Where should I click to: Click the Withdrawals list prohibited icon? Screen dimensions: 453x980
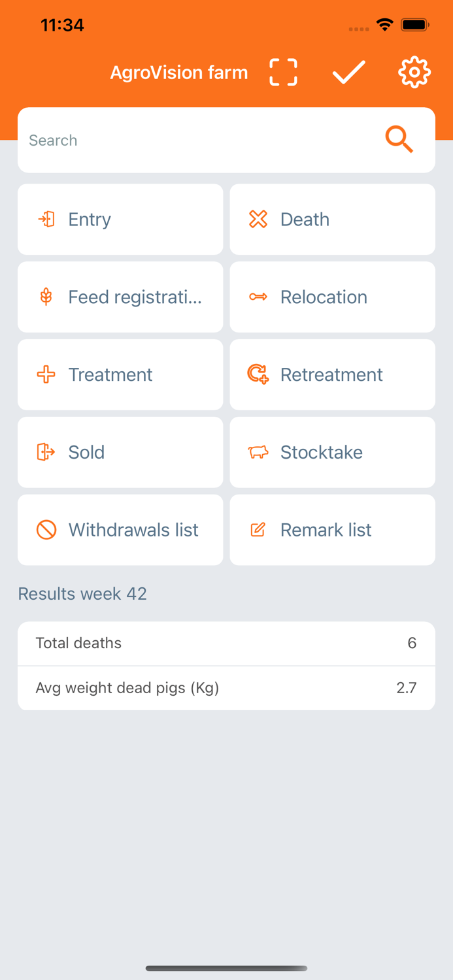[46, 530]
